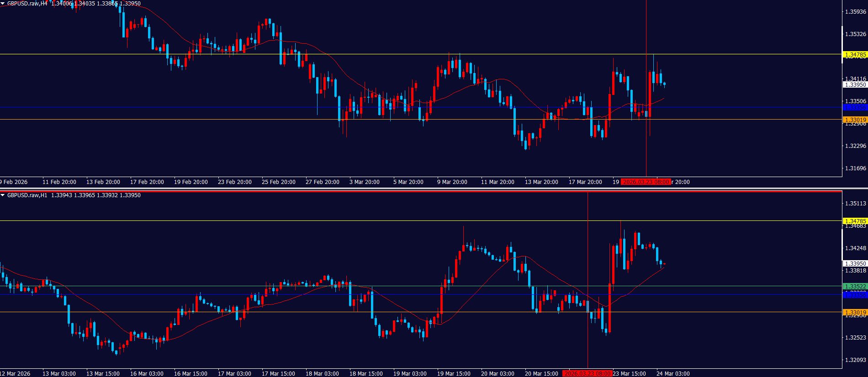Select green 1.33522 price tag on H1 chart
868x377 pixels.
coord(855,287)
